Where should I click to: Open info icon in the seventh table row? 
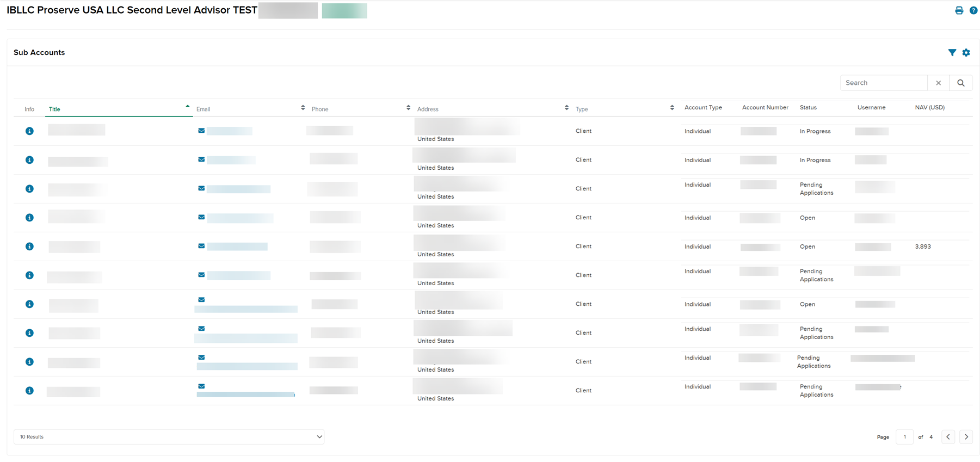[29, 304]
